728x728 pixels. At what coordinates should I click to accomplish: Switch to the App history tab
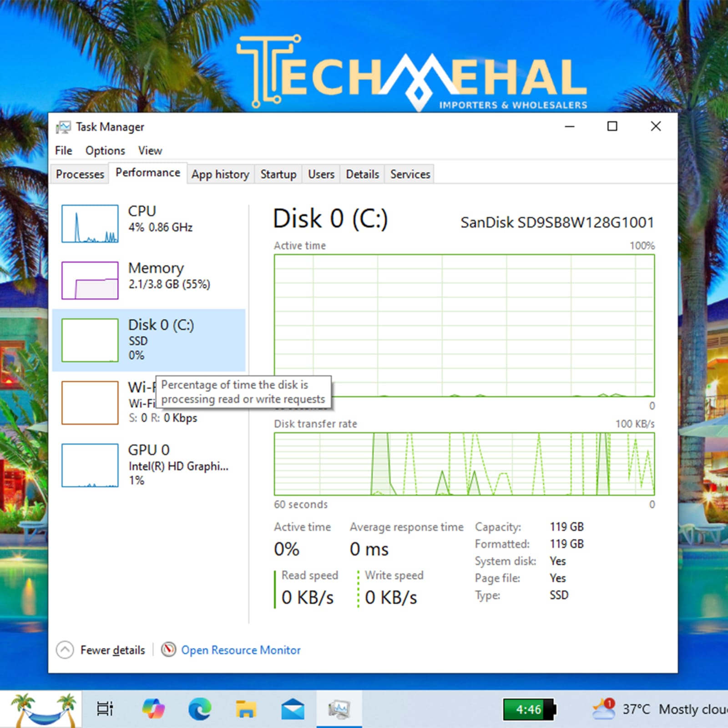[220, 174]
